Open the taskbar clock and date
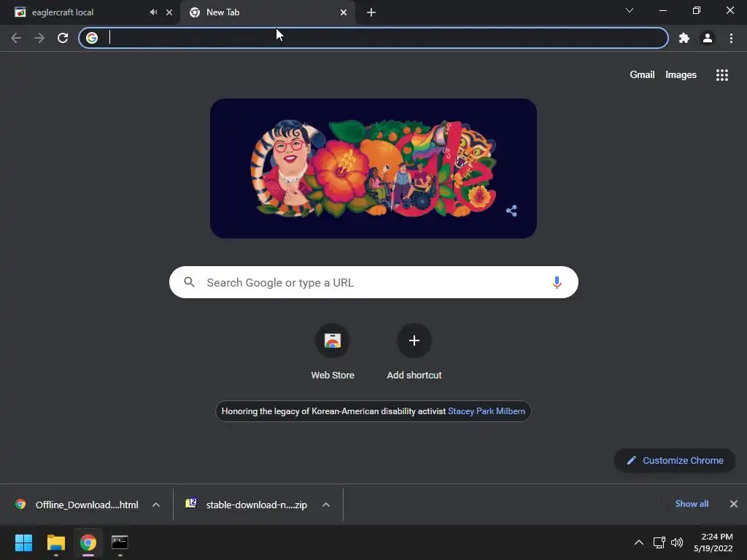 click(713, 542)
